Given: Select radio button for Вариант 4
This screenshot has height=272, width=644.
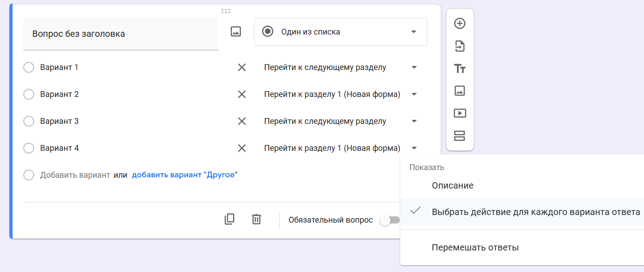Looking at the screenshot, I should [29, 148].
